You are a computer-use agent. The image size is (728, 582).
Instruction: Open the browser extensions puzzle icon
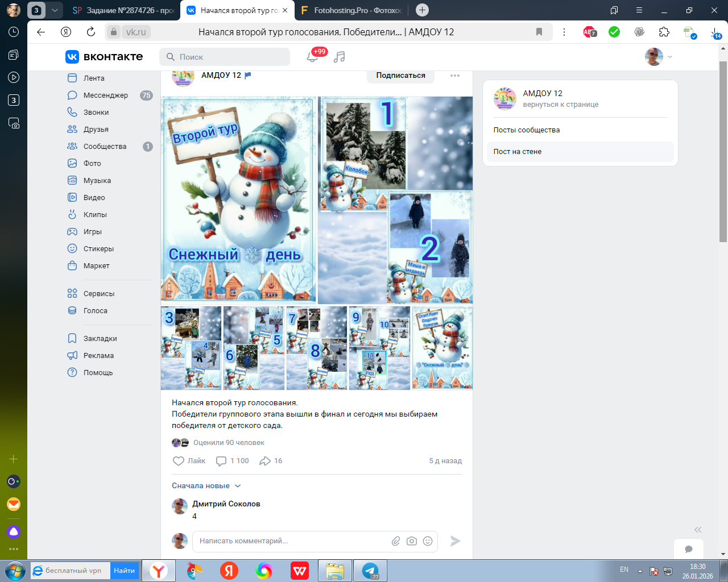click(x=664, y=32)
